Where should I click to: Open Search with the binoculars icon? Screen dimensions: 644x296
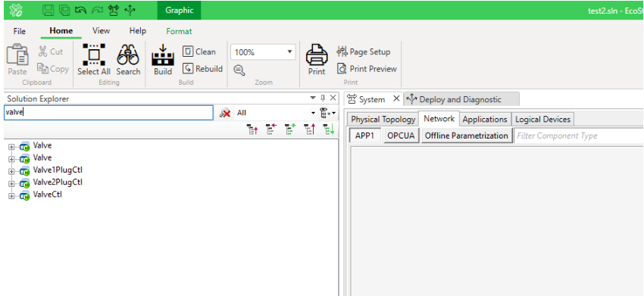[x=128, y=60]
